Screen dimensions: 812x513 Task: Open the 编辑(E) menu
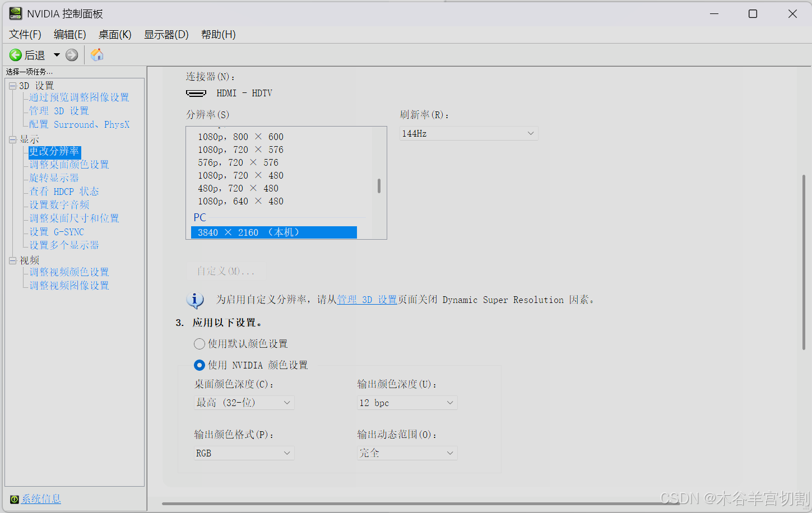[x=70, y=34]
